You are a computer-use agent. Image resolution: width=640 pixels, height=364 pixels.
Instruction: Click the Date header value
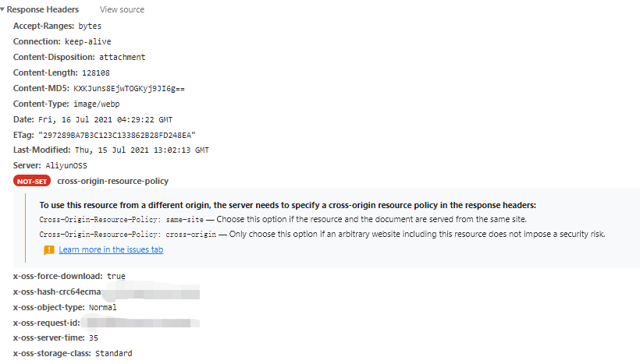tap(105, 119)
